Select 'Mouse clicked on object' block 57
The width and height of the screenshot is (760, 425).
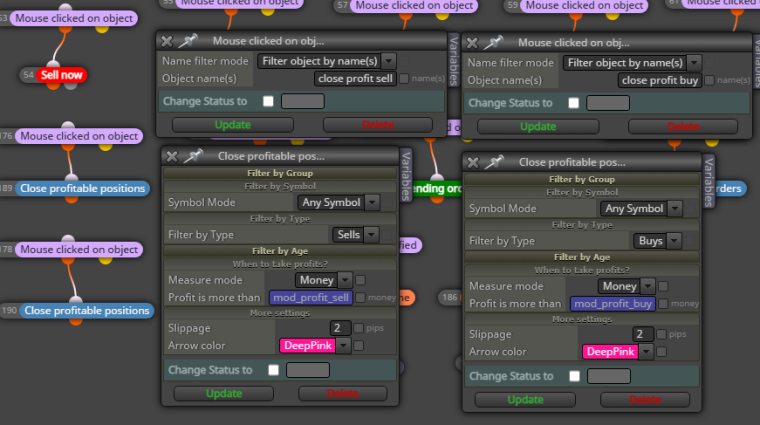pyautogui.click(x=414, y=6)
